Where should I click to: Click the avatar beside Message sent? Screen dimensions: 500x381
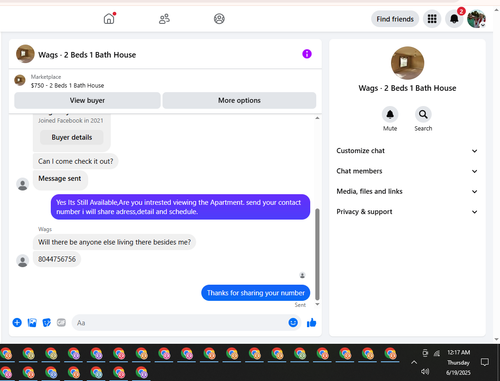(23, 184)
